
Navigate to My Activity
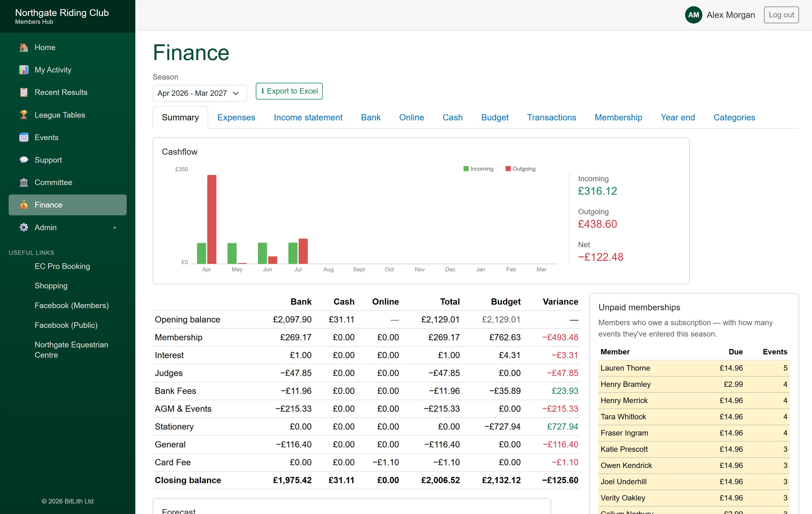coord(68,70)
